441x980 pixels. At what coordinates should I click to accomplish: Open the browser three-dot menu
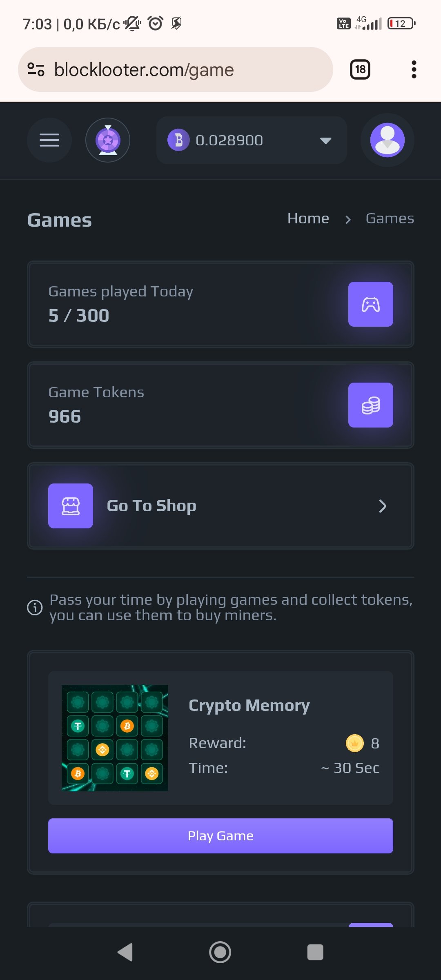414,69
